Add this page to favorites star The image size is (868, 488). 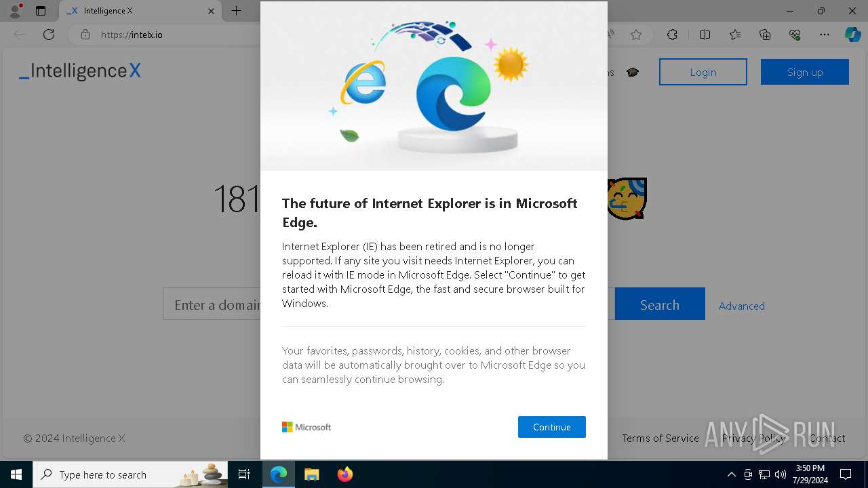coord(636,35)
